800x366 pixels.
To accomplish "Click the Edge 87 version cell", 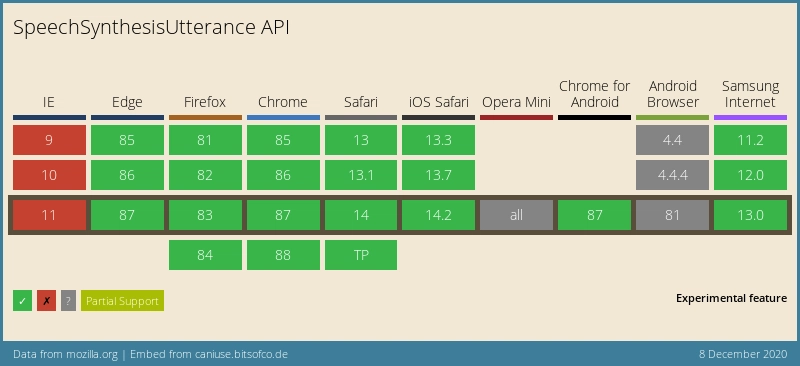I will (x=128, y=215).
